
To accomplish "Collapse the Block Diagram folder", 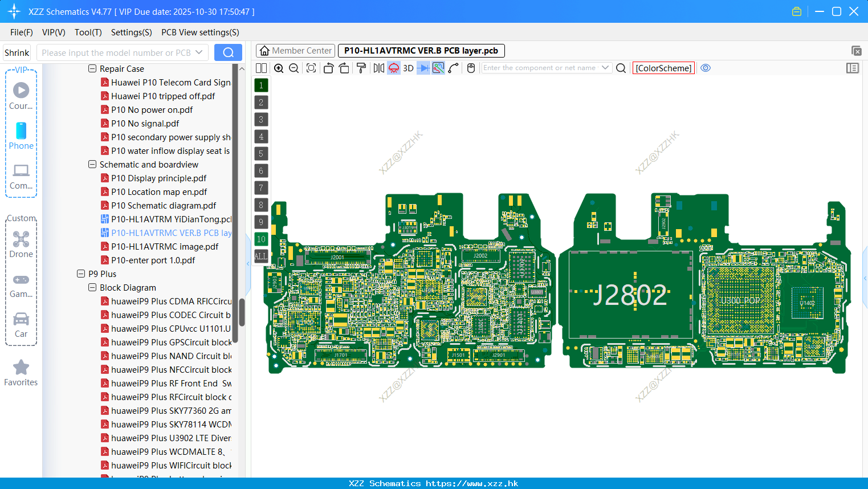I will tap(92, 287).
